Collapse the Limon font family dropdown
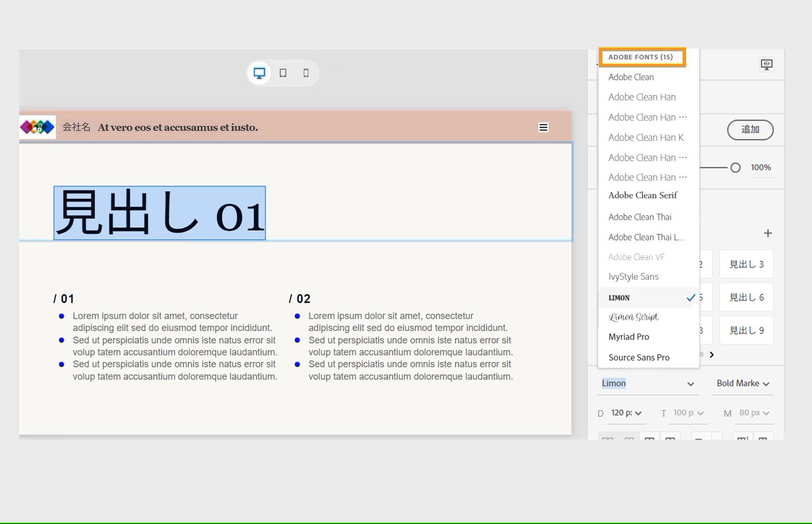This screenshot has height=524, width=812. pos(691,384)
